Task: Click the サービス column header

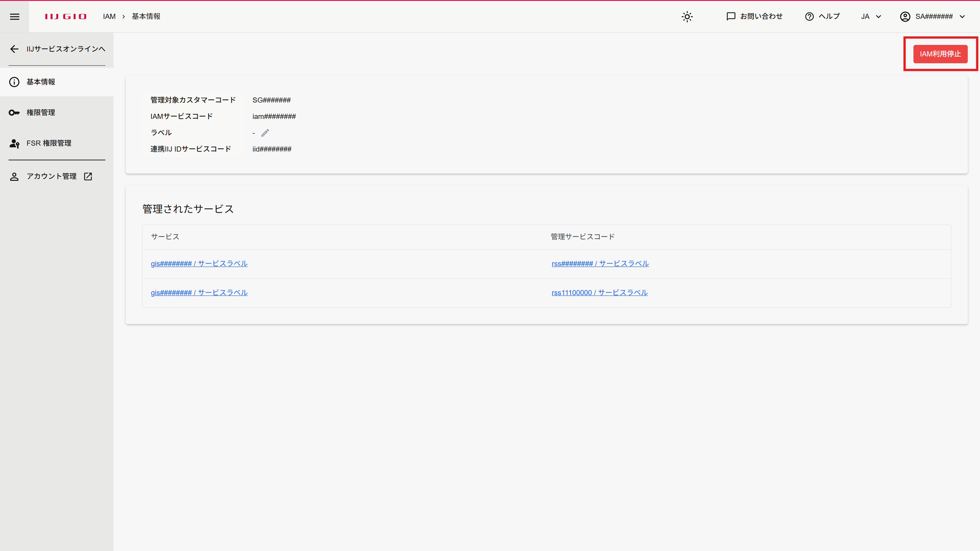Action: click(x=165, y=236)
